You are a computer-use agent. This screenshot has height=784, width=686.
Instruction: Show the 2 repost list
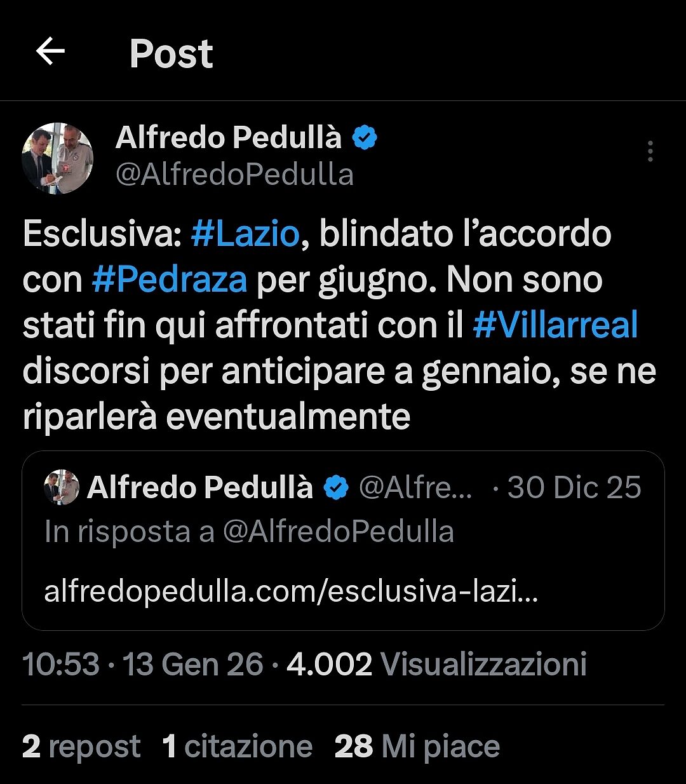[81, 747]
